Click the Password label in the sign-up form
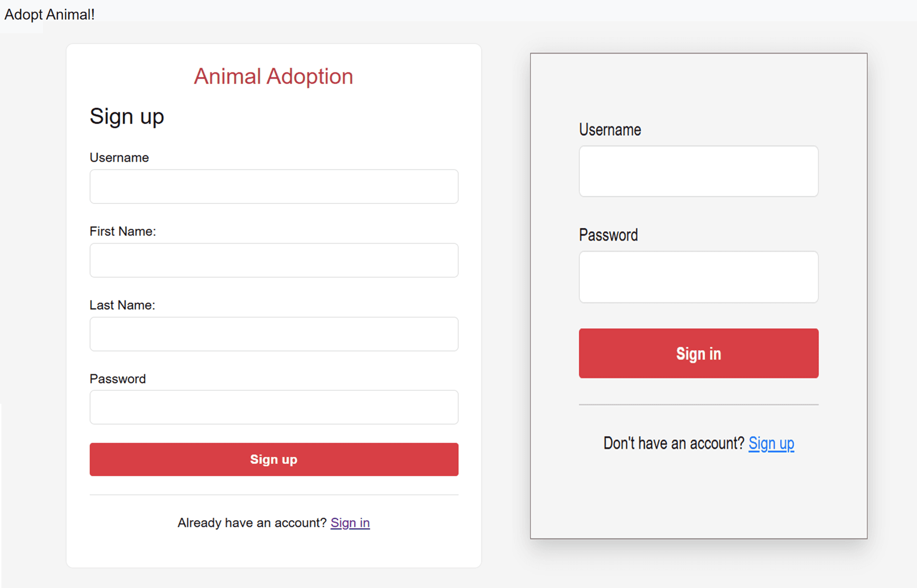917x588 pixels. pos(117,379)
